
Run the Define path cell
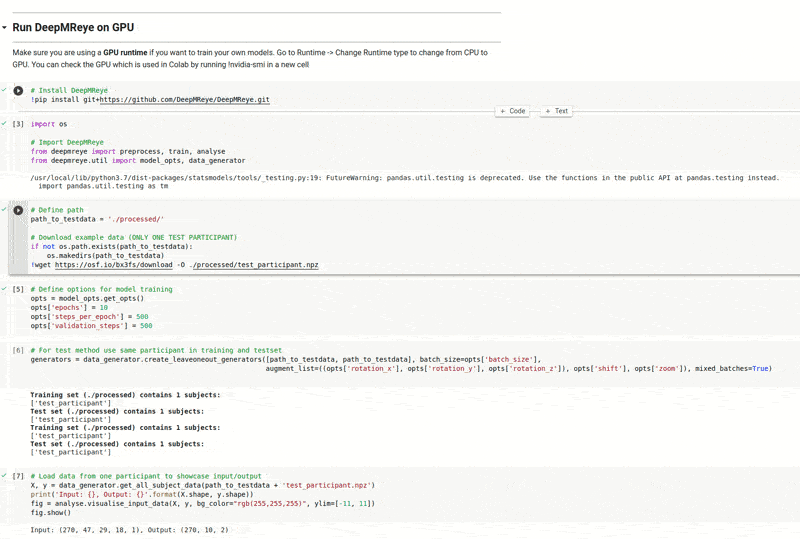18,210
